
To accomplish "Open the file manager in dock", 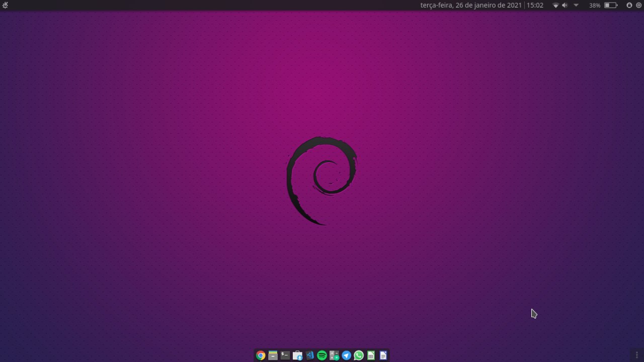I will 273,355.
